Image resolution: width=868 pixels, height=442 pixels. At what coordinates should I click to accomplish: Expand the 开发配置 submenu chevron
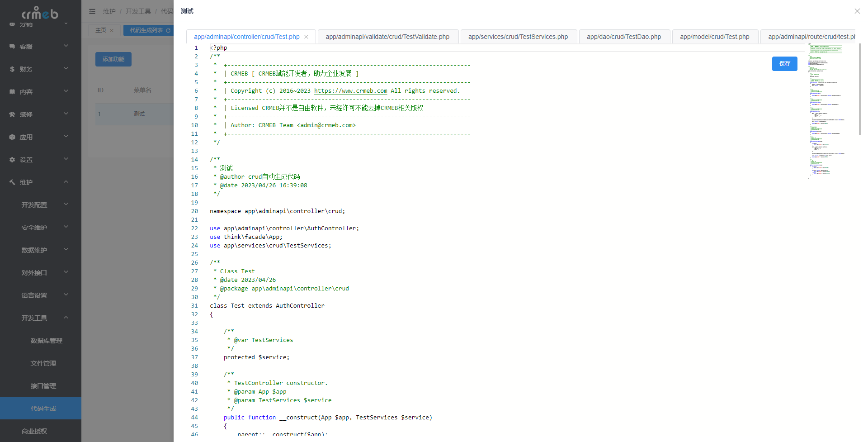coord(66,204)
